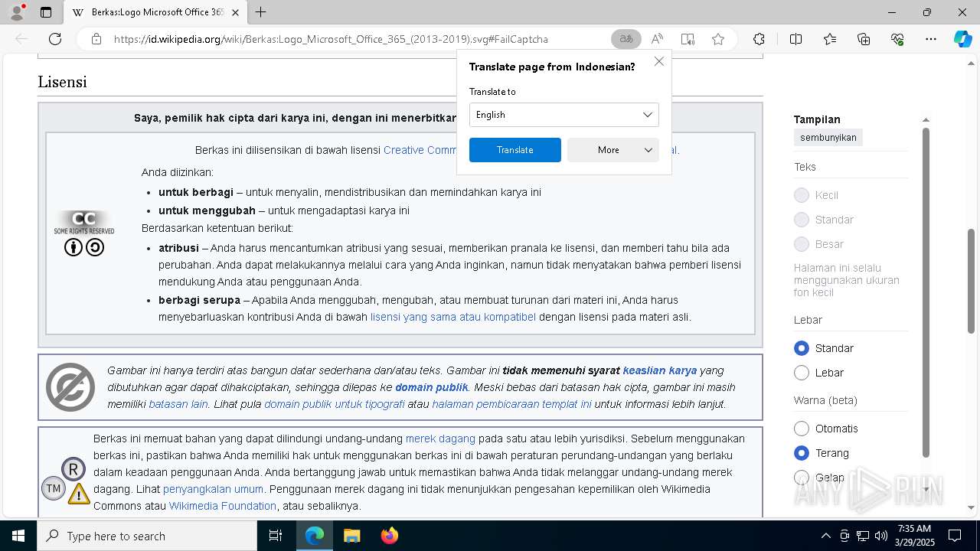Launch the Copilot sidebar icon
The image size is (980, 551).
962,39
